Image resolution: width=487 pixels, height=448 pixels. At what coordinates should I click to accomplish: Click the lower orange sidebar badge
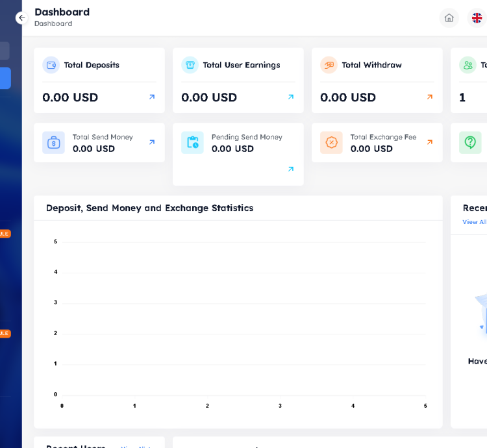[5, 333]
